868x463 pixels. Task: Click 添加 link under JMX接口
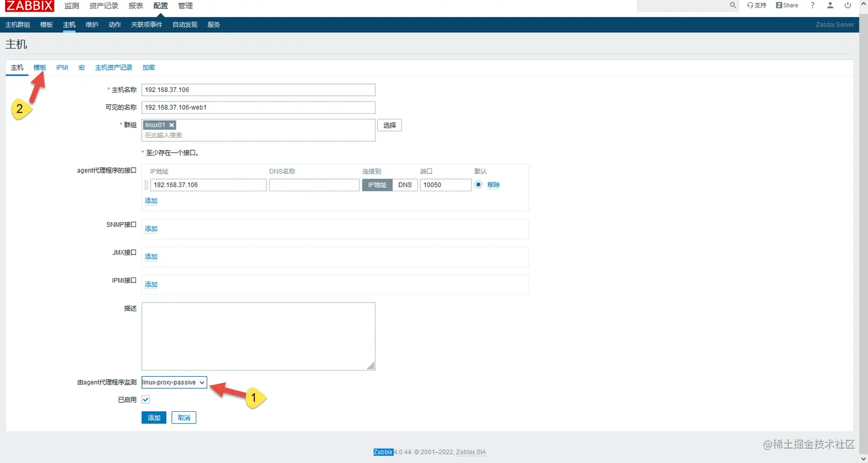(151, 257)
